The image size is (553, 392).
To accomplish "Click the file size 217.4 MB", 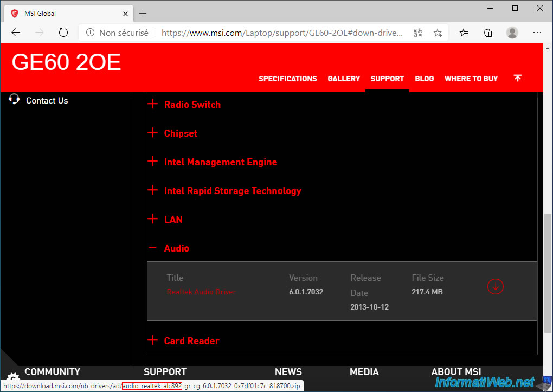I will tap(427, 292).
